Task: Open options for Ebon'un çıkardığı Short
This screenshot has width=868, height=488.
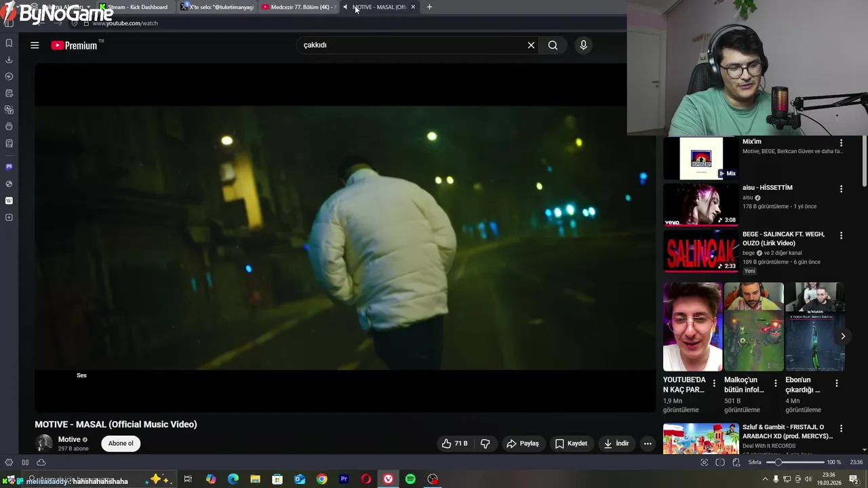Action: tap(836, 383)
